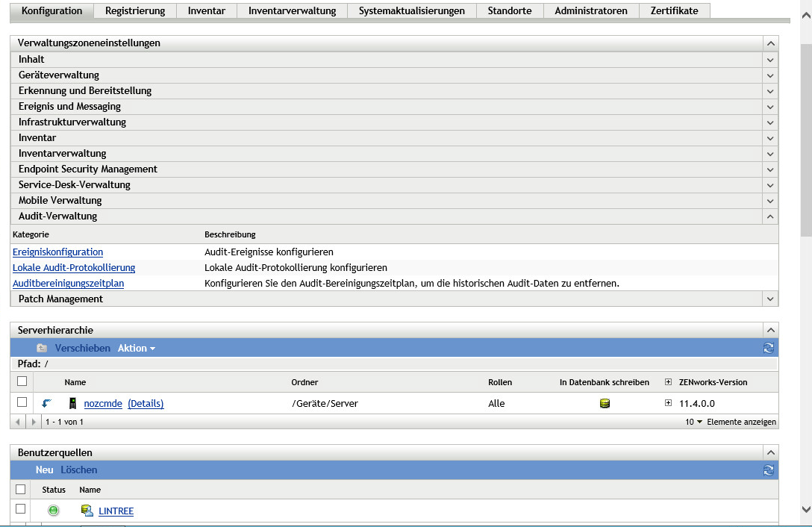The height and width of the screenshot is (527, 812).
Task: Click Verschieben in the Serverhierarchie toolbar
Action: 82,349
